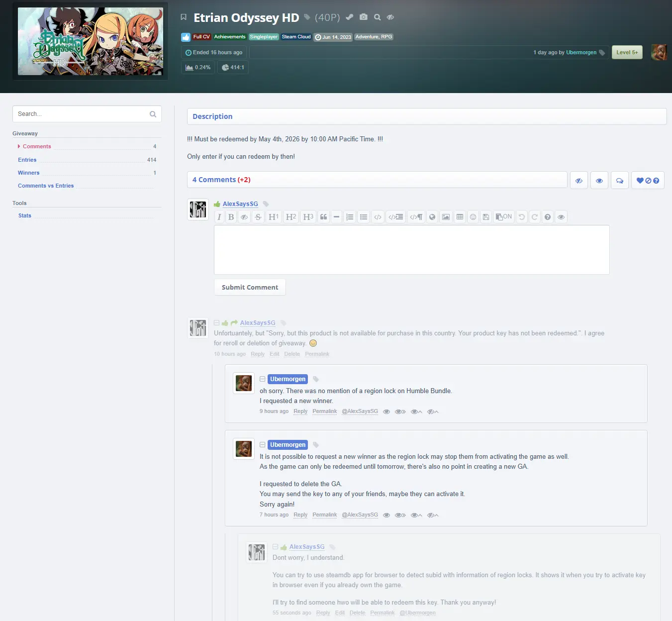The image size is (672, 621).
Task: Open the Comments sidebar item
Action: click(x=37, y=146)
